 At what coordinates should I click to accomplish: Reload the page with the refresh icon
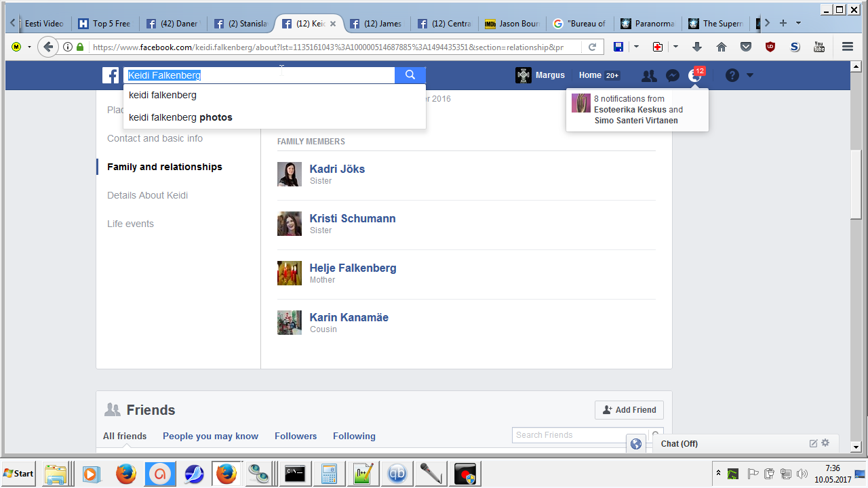(592, 47)
